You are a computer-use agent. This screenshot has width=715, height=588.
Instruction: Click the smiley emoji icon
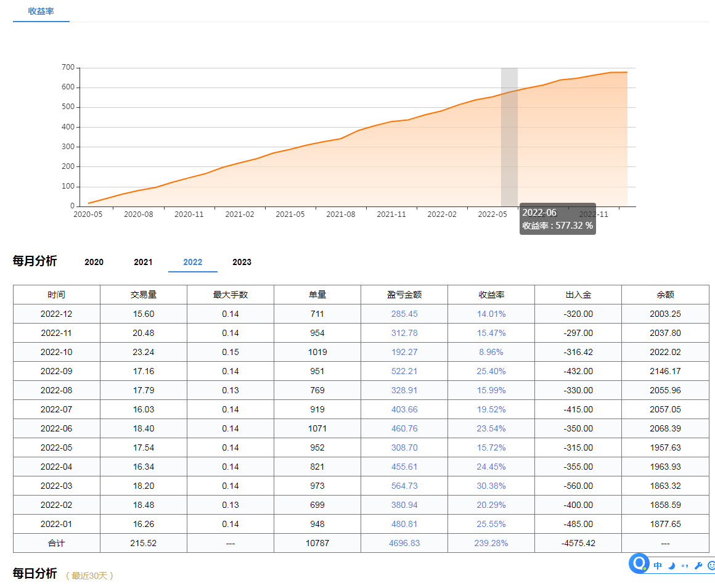point(711,566)
